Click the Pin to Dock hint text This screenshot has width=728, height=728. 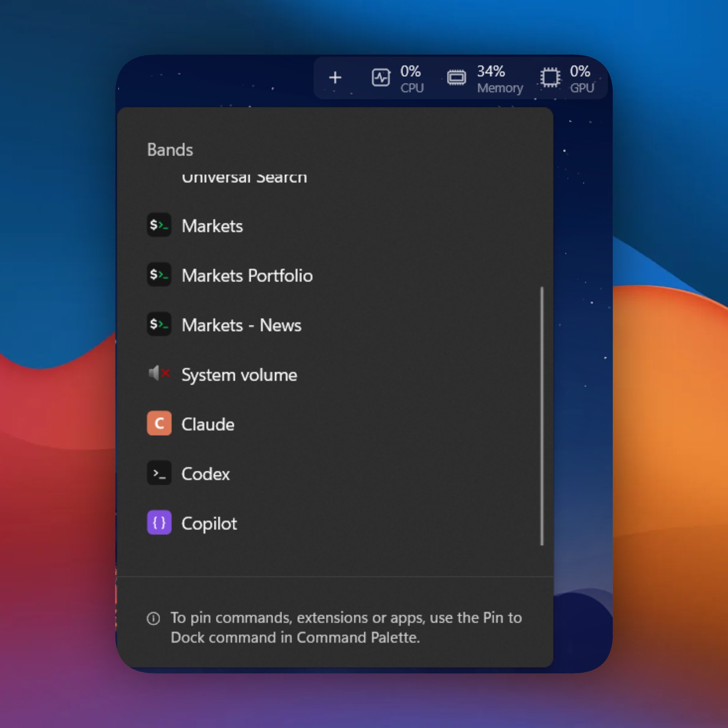click(346, 628)
